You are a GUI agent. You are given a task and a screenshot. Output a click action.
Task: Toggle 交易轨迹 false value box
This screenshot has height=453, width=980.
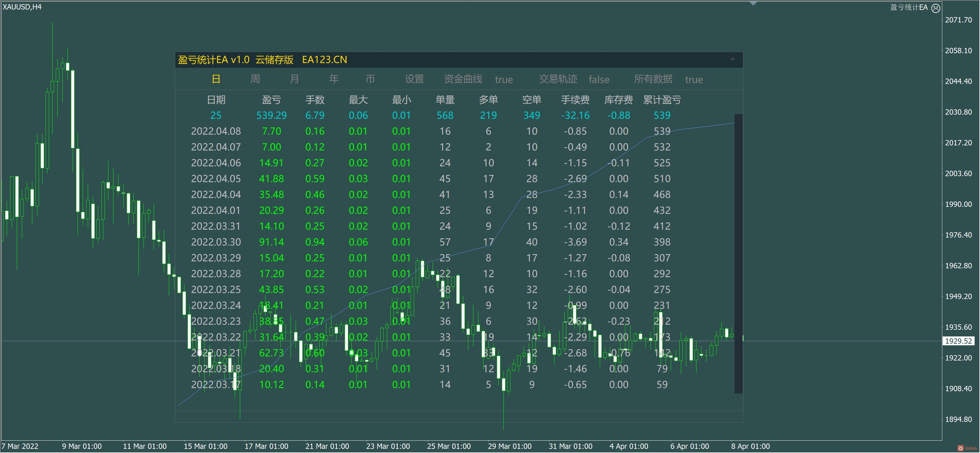(599, 80)
